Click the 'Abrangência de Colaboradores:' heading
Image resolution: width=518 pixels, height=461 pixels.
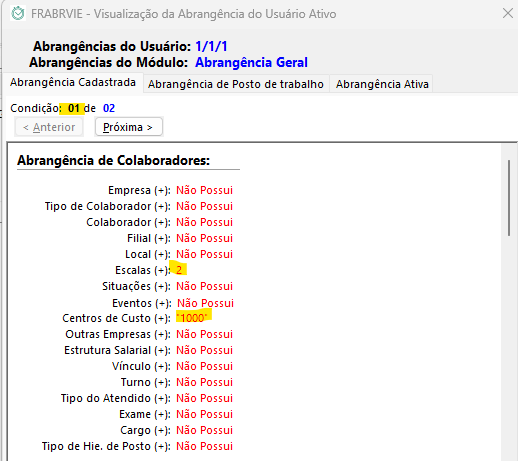(113, 160)
